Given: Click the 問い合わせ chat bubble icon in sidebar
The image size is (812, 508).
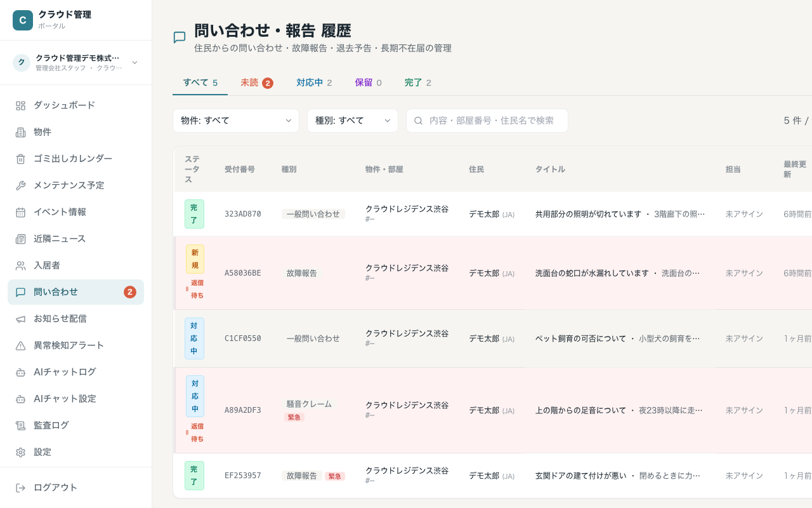Looking at the screenshot, I should click(20, 292).
